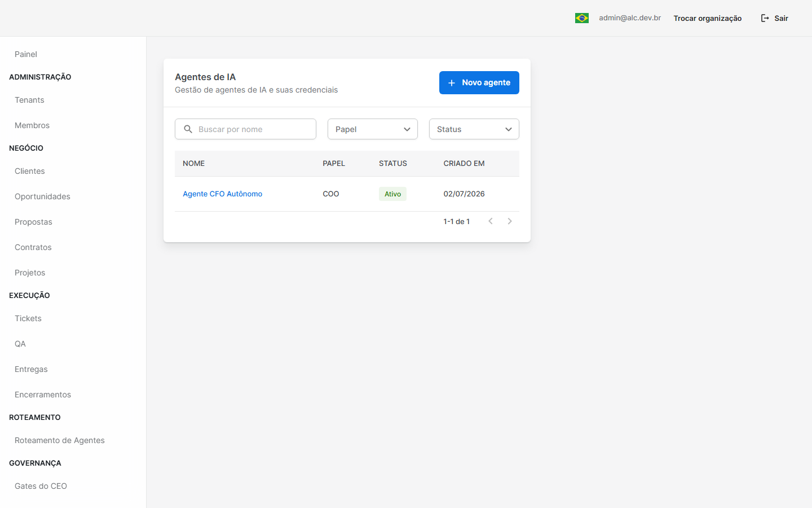Viewport: 812px width, 508px height.
Task: Open the Papel filter dropdown
Action: (x=373, y=129)
